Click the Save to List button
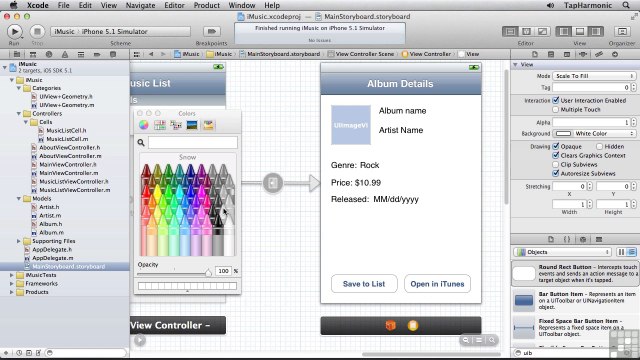Viewport: 640px width, 360px height. pos(364,284)
